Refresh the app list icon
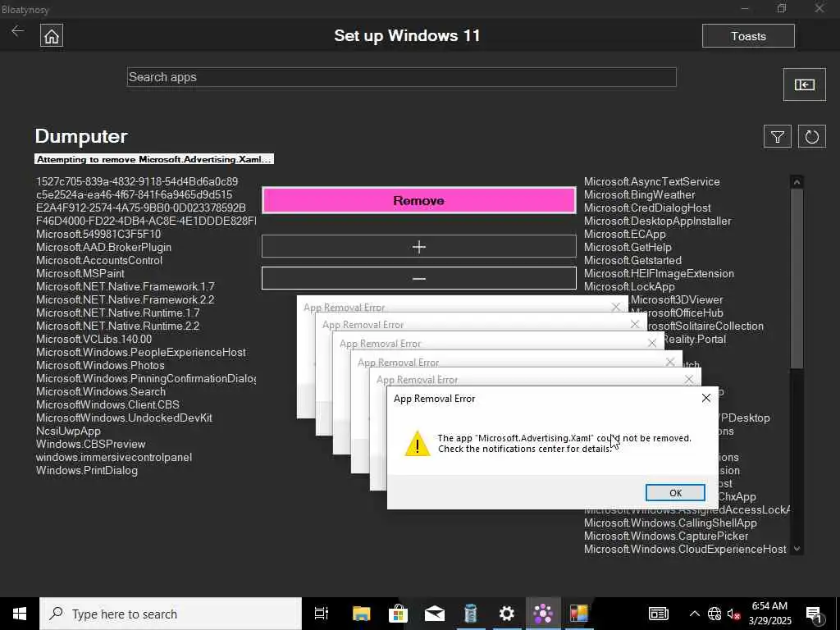 click(811, 137)
